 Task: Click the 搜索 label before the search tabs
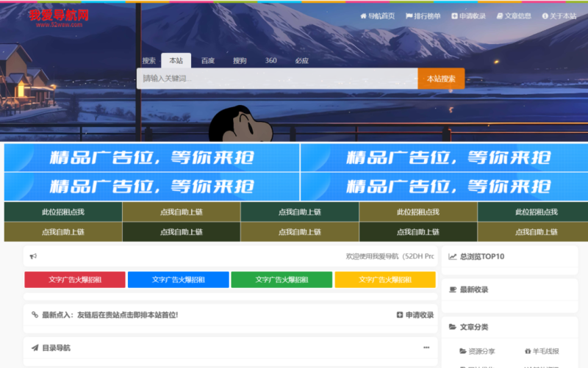click(x=149, y=60)
